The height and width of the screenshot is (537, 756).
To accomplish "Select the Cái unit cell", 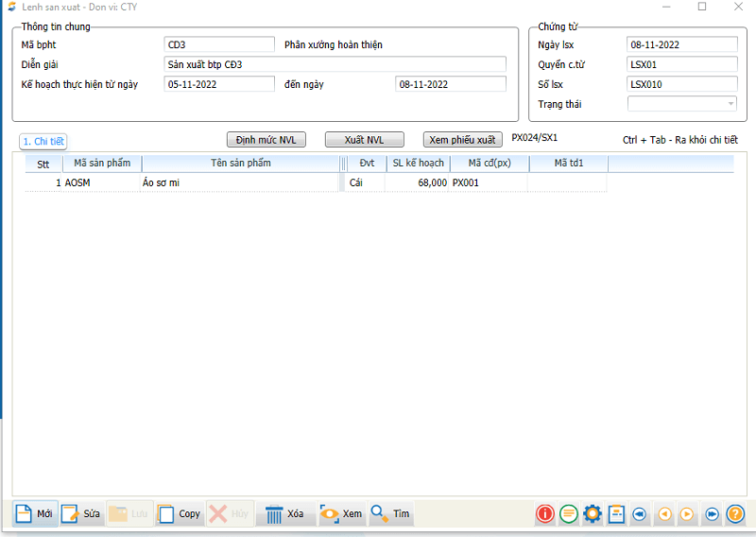I will coord(366,182).
